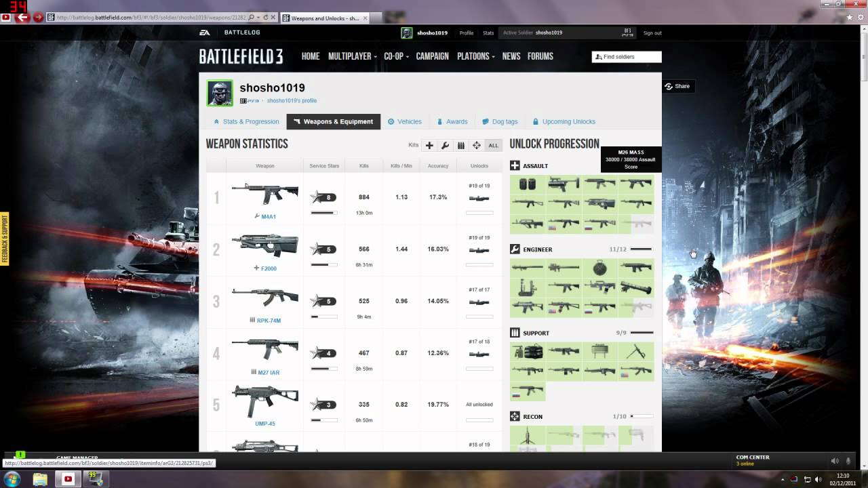
Task: Open the Profile link in top bar
Action: tap(467, 33)
